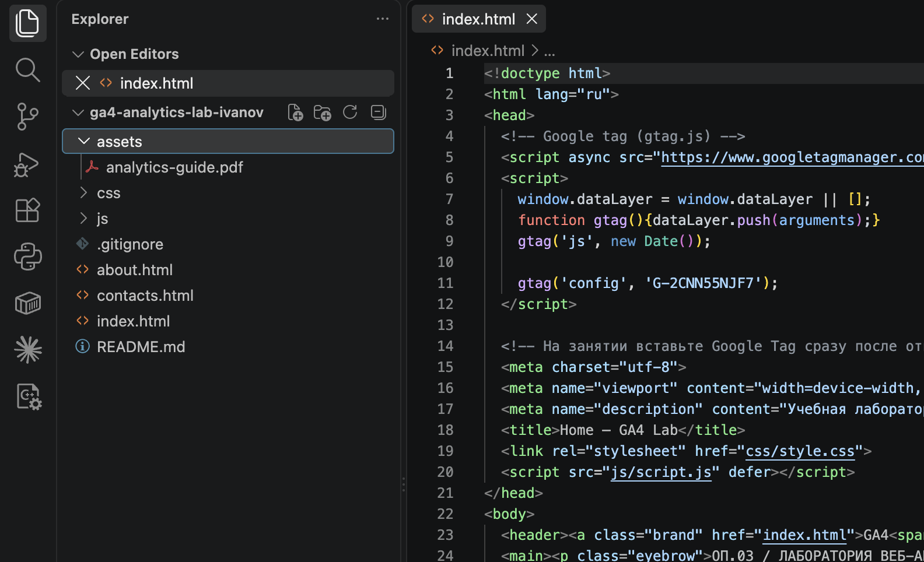
Task: Close index.html in Open Editors list
Action: point(83,83)
